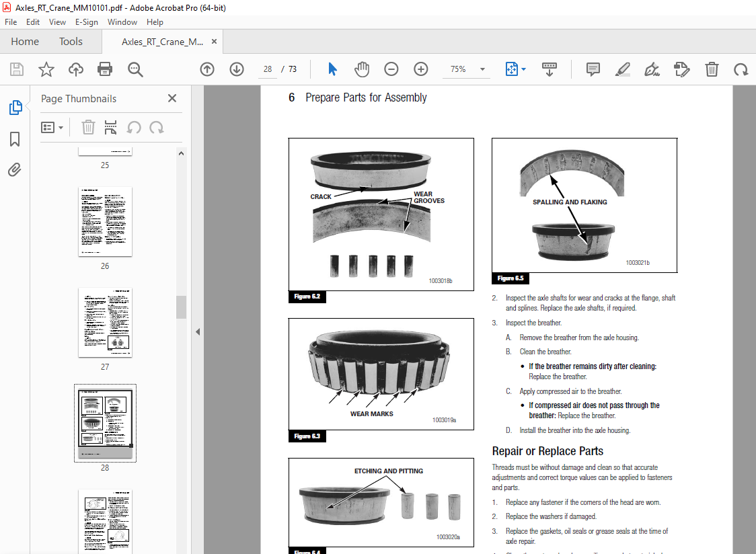Open the Sign document pen tool

pyautogui.click(x=652, y=69)
